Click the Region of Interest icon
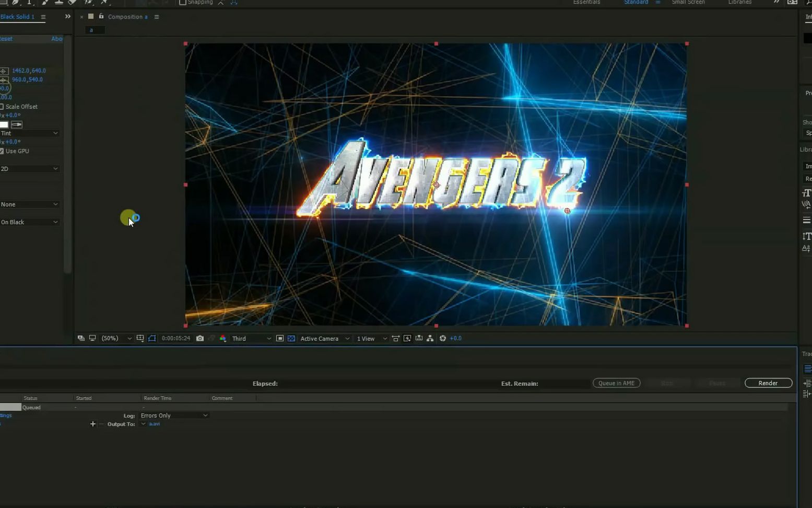This screenshot has height=508, width=812. (151, 338)
